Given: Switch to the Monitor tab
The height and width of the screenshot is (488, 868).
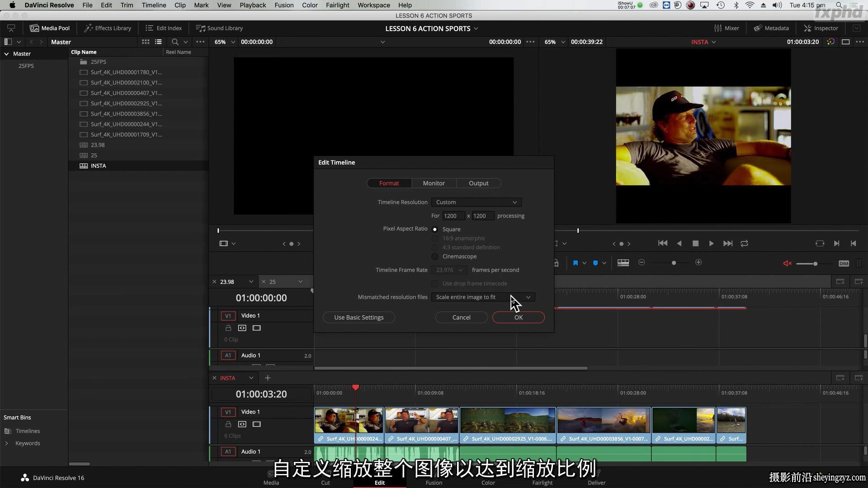Looking at the screenshot, I should click(x=434, y=183).
